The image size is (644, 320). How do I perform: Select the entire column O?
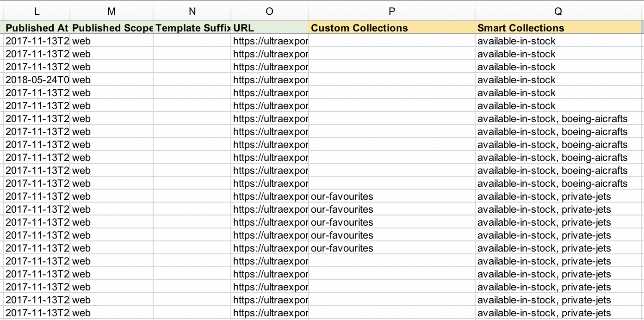[x=270, y=12]
